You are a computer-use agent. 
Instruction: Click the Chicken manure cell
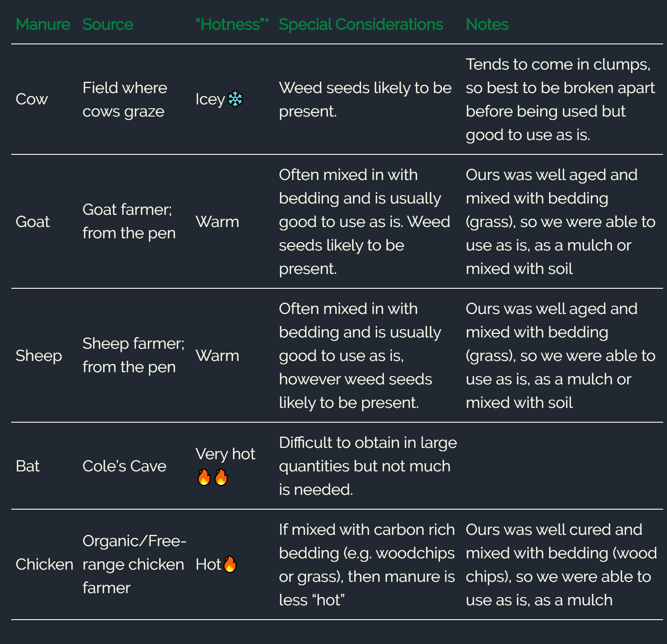pos(44,564)
